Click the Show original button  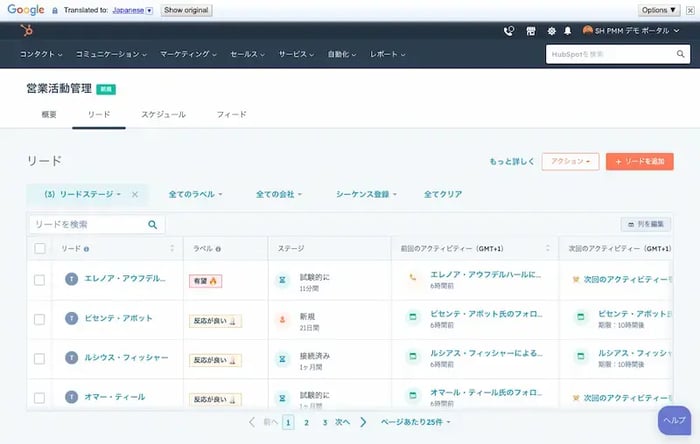[x=186, y=10]
